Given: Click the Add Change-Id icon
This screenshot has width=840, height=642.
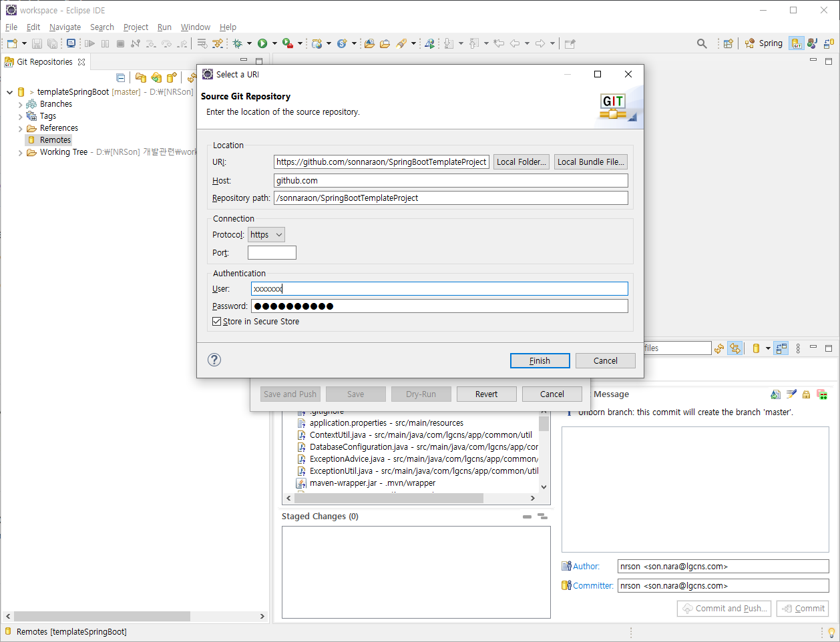Looking at the screenshot, I should 822,394.
